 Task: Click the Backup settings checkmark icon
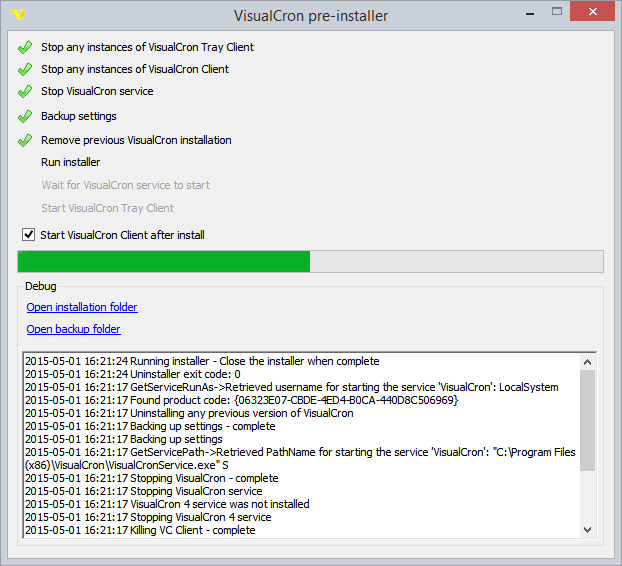25,117
